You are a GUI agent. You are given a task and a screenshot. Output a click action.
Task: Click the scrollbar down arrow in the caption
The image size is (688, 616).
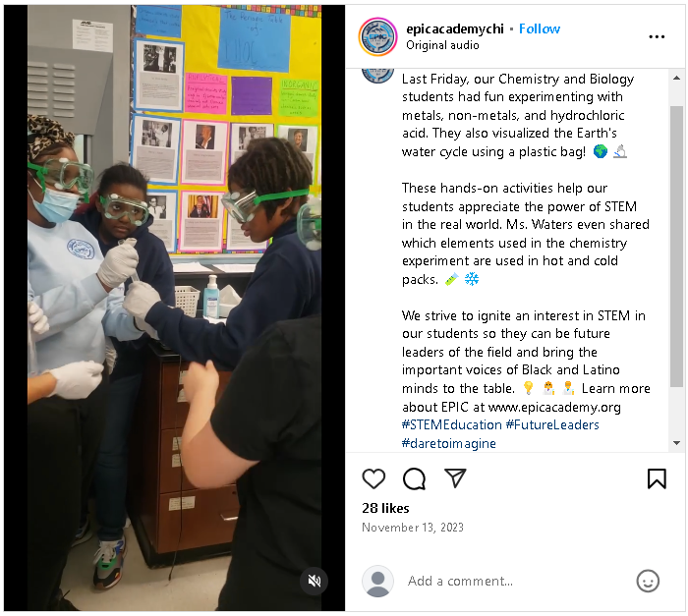[x=676, y=443]
